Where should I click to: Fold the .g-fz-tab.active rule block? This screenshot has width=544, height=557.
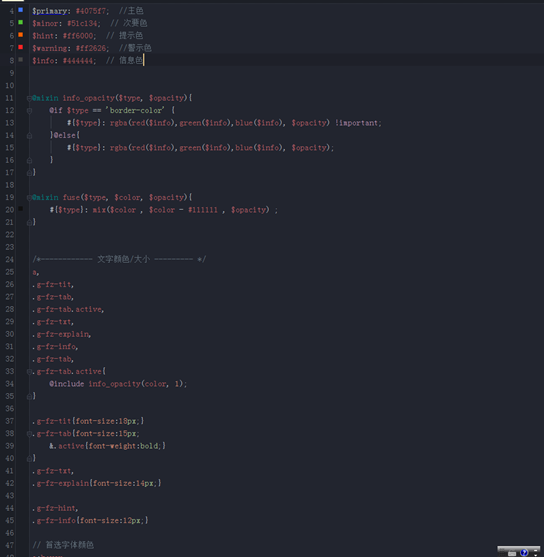pyautogui.click(x=29, y=372)
